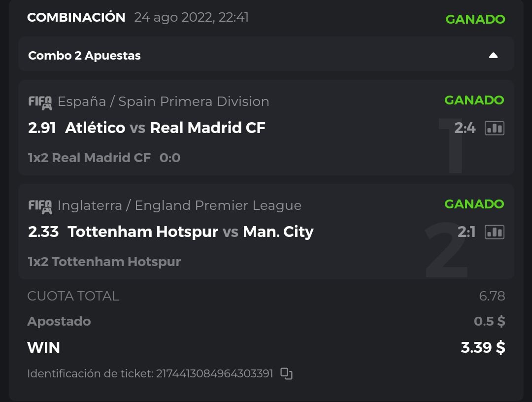The width and height of the screenshot is (532, 402).
Task: Click the 1x2 Tottenham Hotspur selection
Action: coord(104,262)
